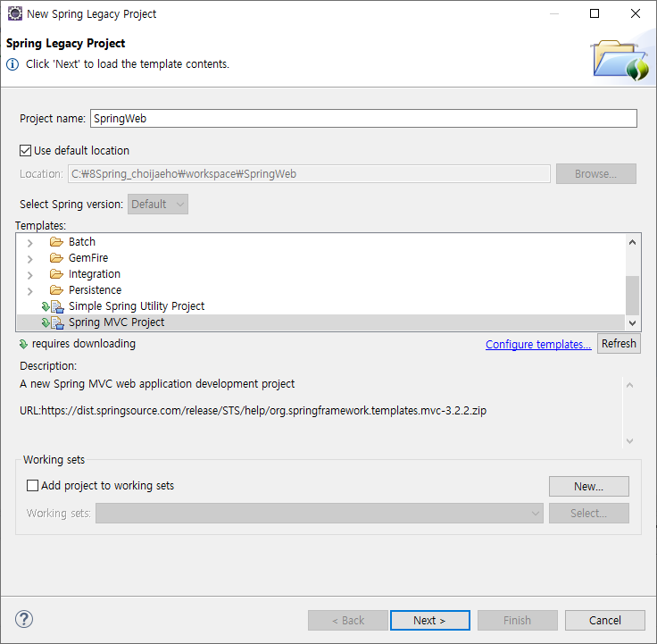The width and height of the screenshot is (657, 644).
Task: Click the requires downloading legend icon
Action: click(23, 345)
